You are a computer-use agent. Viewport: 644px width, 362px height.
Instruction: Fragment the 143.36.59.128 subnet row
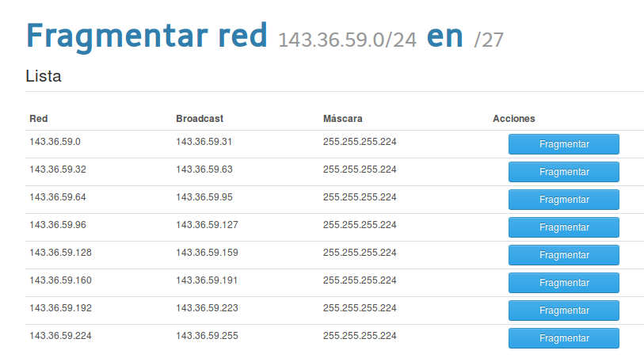563,255
